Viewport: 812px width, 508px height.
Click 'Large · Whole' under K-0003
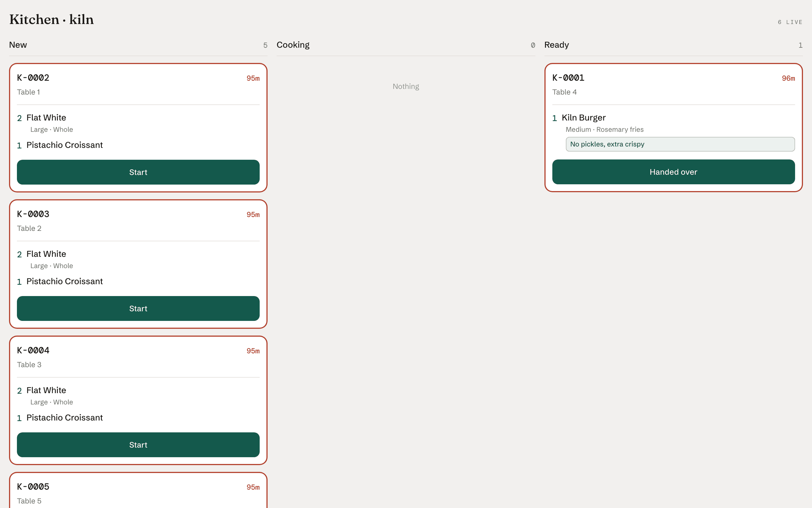[52, 266]
